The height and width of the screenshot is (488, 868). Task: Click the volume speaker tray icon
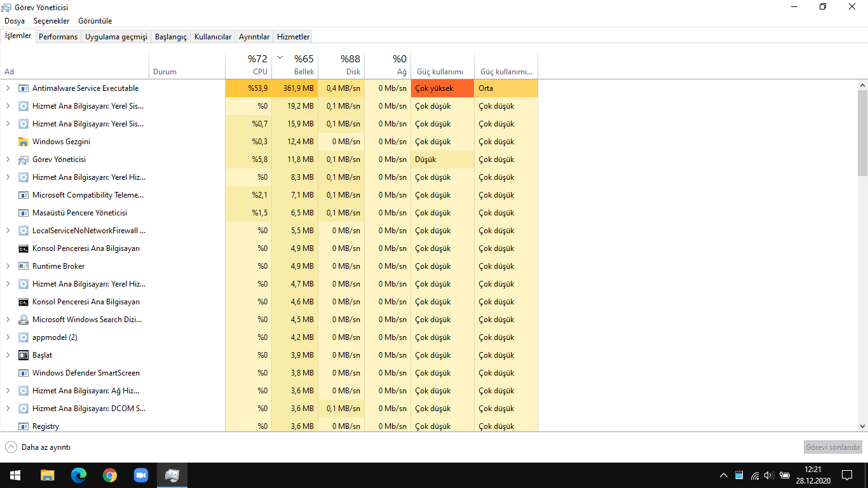coord(769,475)
